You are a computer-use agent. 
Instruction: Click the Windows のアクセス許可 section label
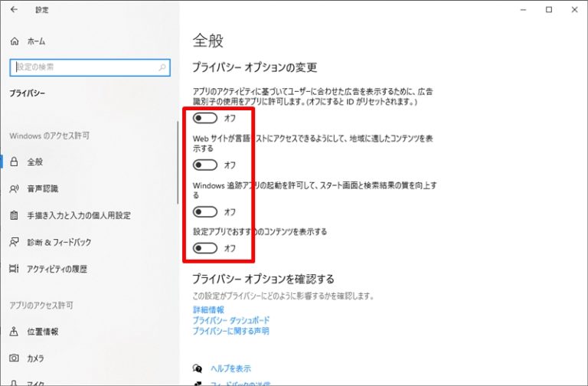(x=50, y=136)
